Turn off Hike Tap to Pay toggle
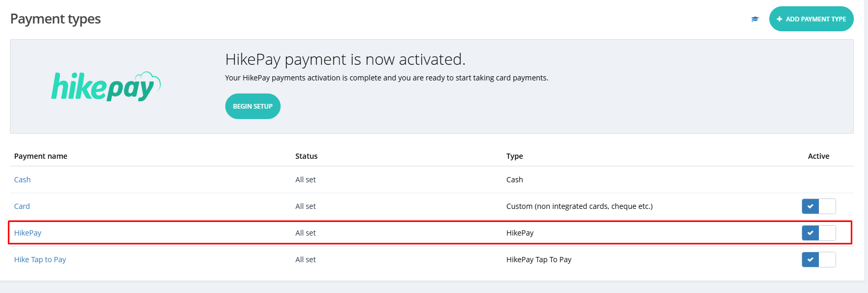The height and width of the screenshot is (293, 868). tap(818, 260)
